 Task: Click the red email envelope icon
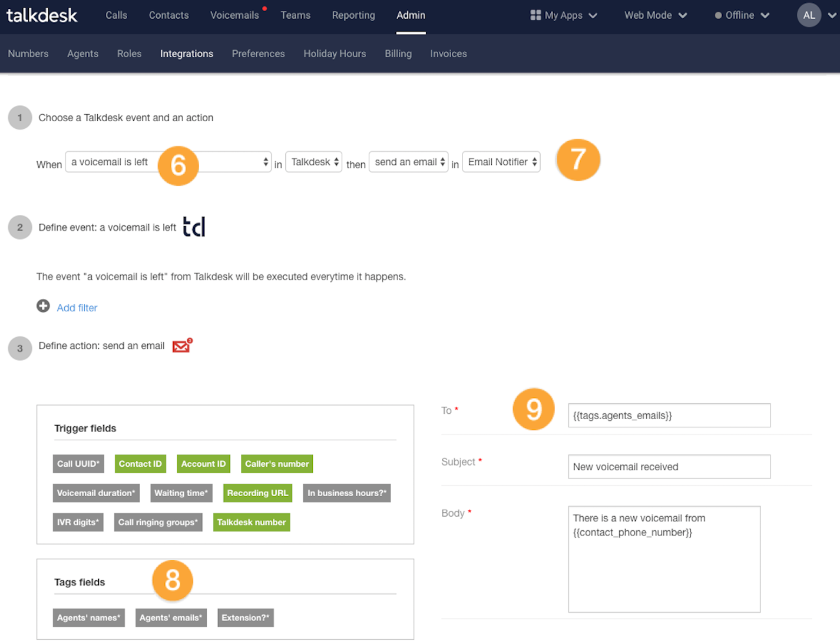182,346
